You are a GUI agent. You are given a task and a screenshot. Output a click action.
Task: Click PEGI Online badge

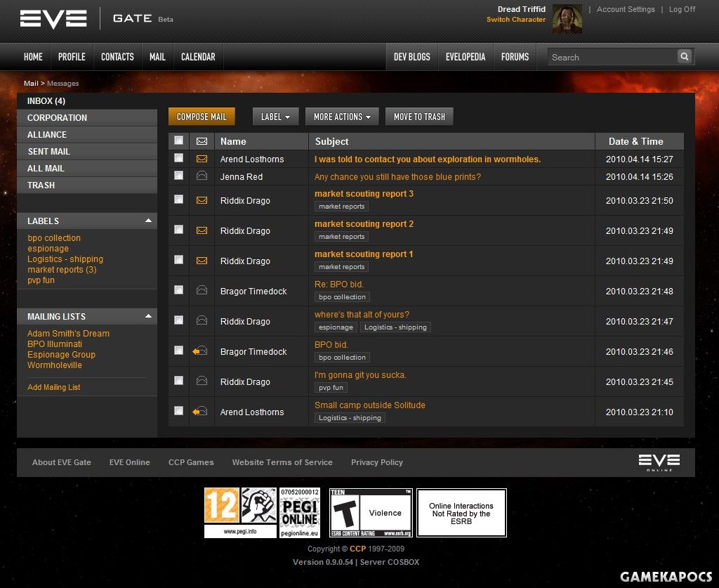(299, 513)
